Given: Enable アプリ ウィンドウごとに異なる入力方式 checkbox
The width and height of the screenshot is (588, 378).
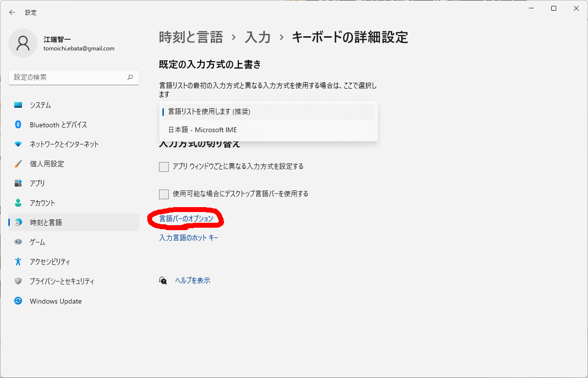Looking at the screenshot, I should (x=164, y=167).
